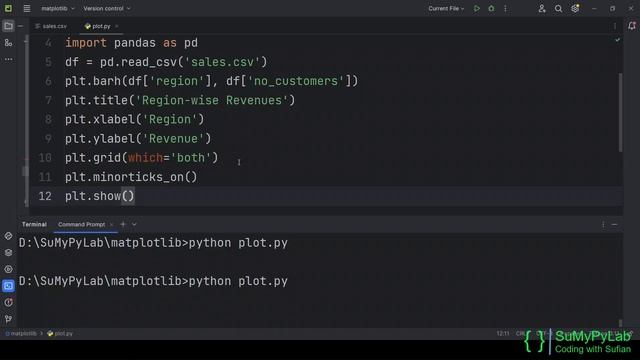Click the PyCharm logo icon
The image size is (640, 360).
click(8, 8)
